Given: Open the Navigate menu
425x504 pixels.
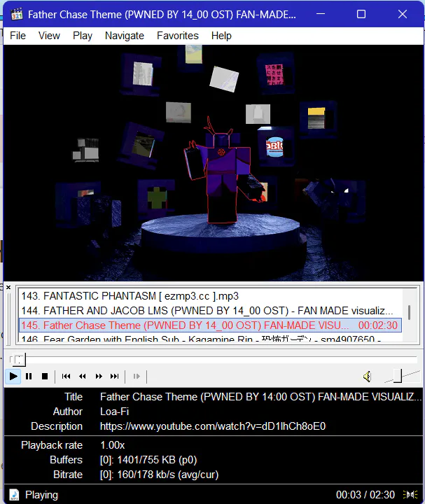Looking at the screenshot, I should (125, 36).
